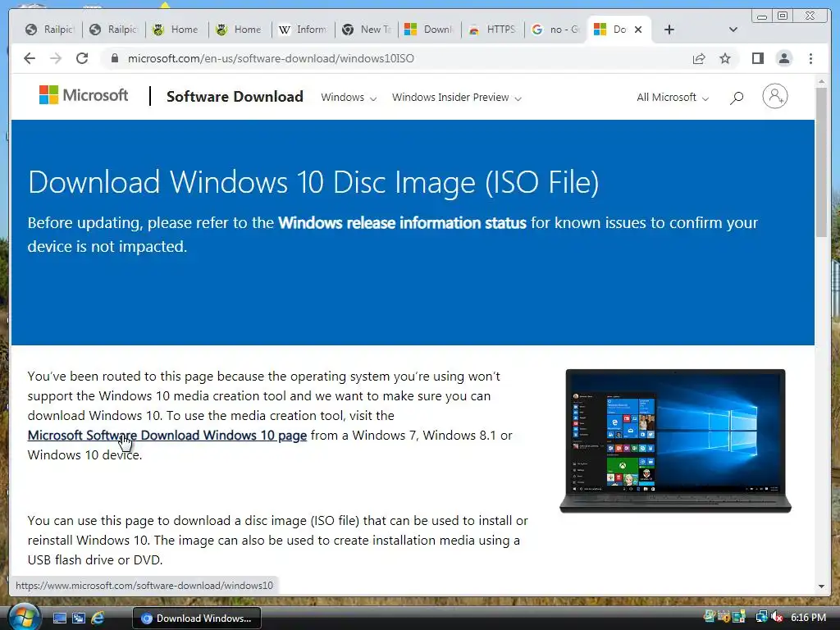Go back to the previous page
Viewport: 840px width, 630px height.
[x=30, y=58]
